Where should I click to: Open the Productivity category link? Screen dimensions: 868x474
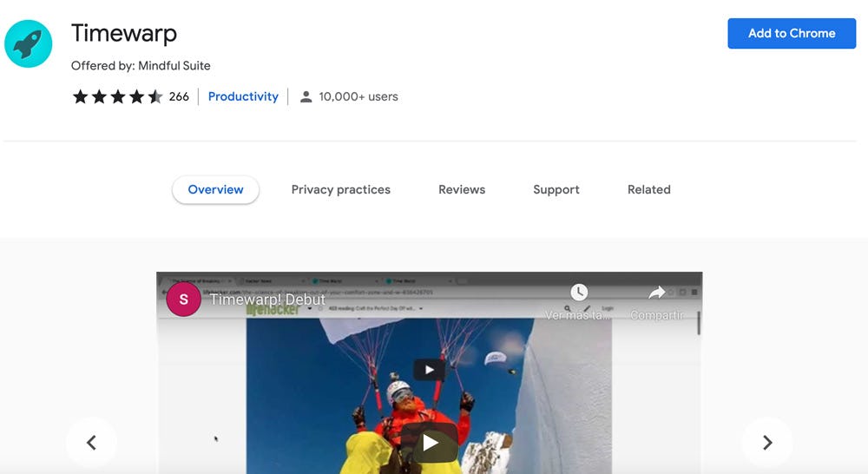(243, 96)
